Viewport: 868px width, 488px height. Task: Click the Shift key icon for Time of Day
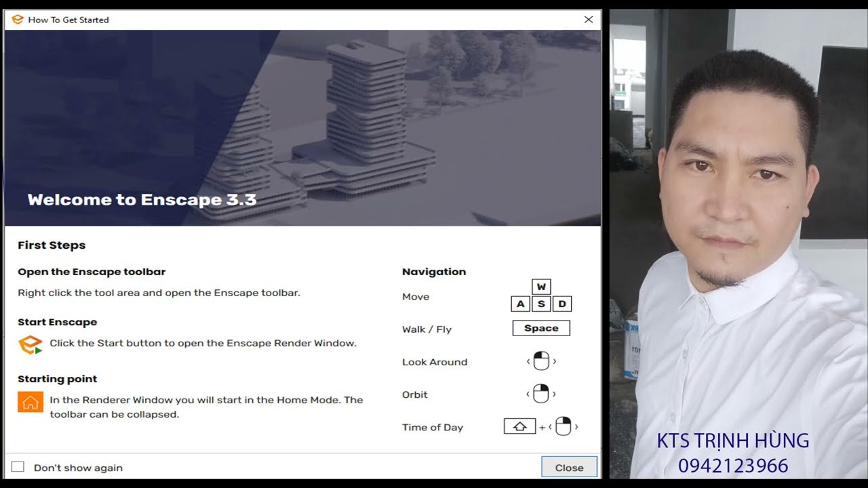point(519,426)
